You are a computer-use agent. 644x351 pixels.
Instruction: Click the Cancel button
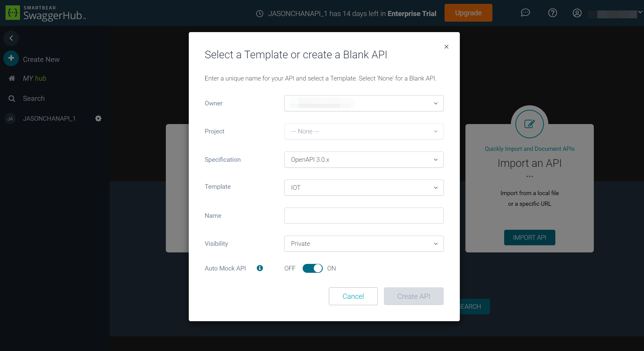coord(354,296)
